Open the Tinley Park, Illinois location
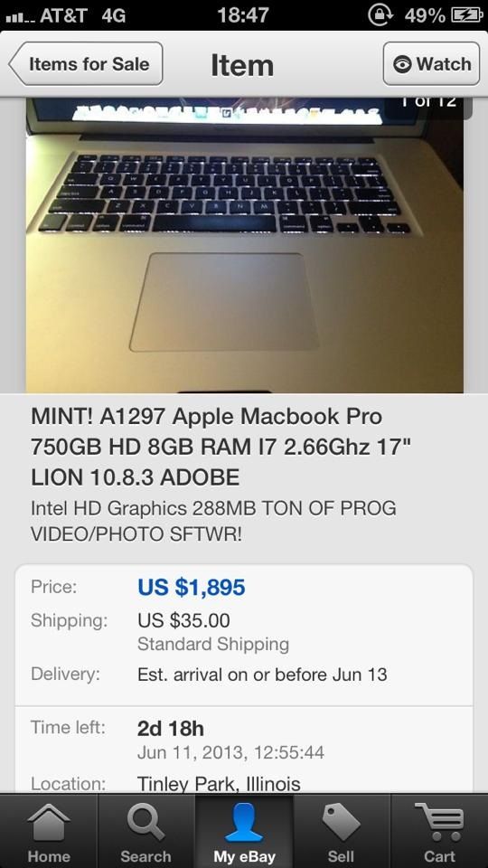The width and height of the screenshot is (488, 868). [219, 783]
